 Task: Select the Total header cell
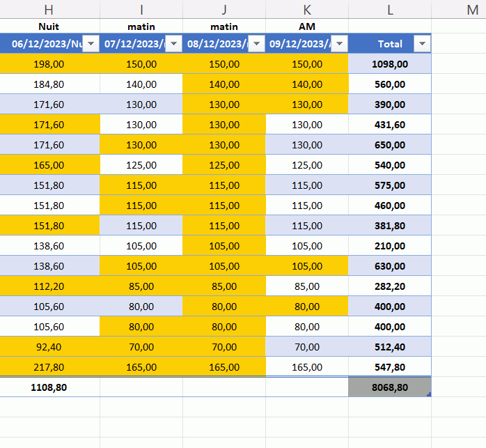386,43
